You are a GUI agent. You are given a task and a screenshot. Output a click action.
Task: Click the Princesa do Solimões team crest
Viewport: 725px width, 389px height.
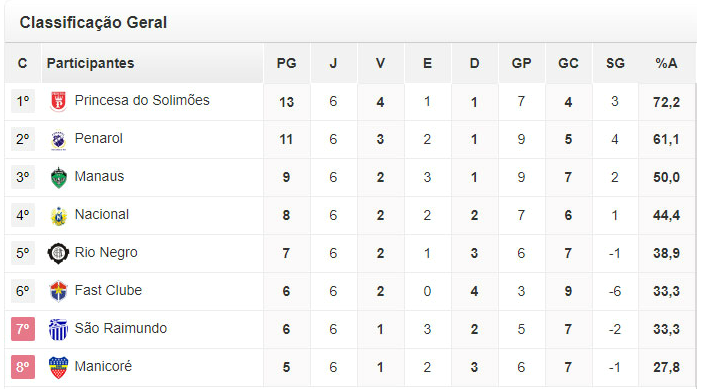click(x=58, y=102)
